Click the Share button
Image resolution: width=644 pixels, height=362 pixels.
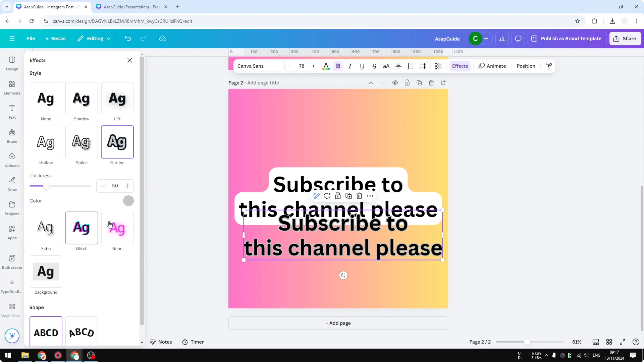(625, 38)
